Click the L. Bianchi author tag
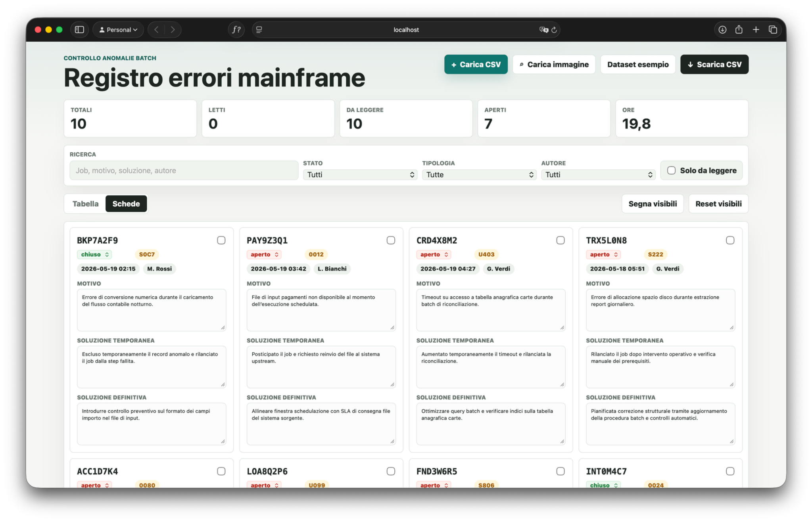 click(x=332, y=269)
